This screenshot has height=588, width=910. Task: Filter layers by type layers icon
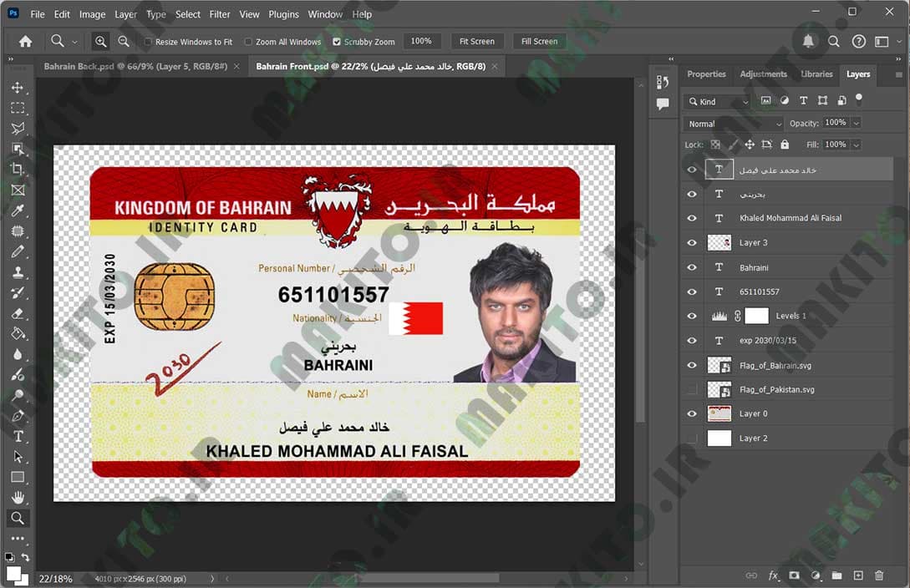click(x=803, y=100)
